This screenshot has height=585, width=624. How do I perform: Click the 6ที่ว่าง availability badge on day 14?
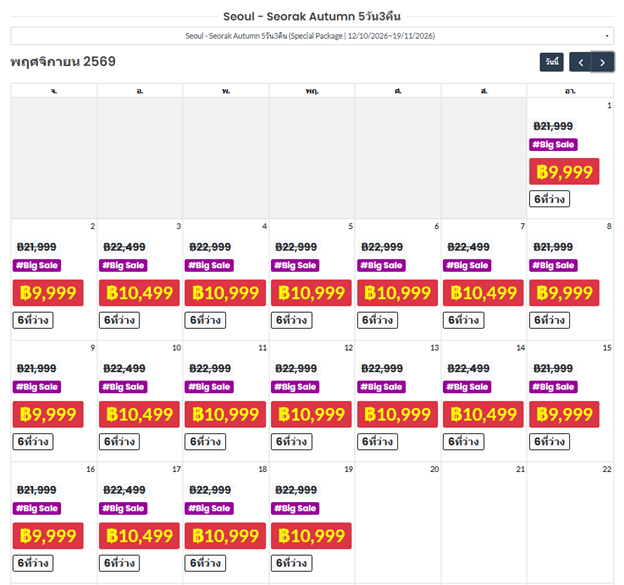[x=464, y=441]
